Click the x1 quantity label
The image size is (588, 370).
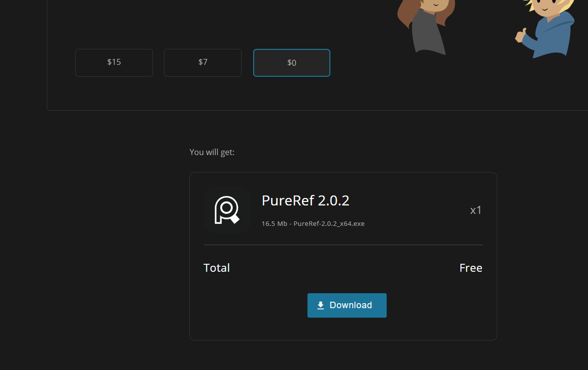(476, 210)
